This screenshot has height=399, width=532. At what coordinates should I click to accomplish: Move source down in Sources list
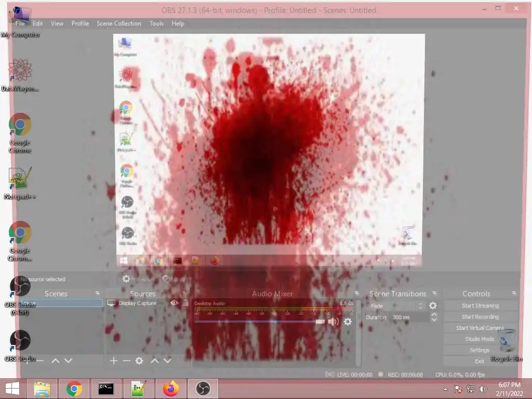click(167, 361)
